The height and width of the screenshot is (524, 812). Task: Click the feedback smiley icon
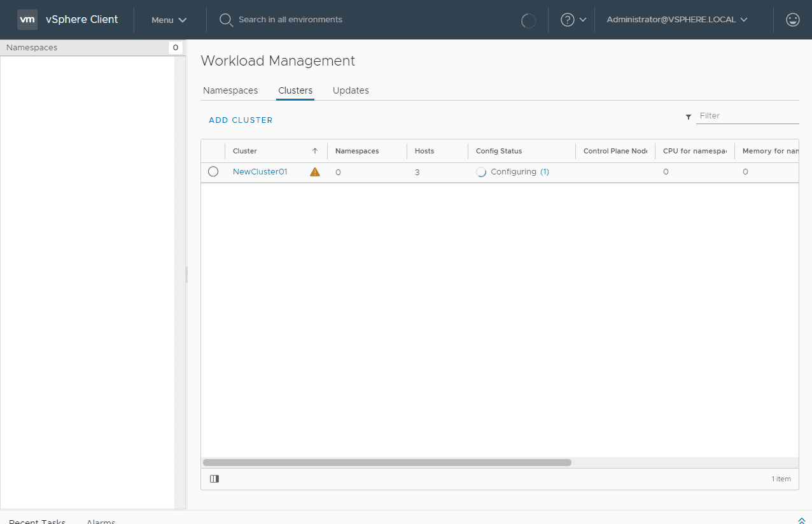click(x=792, y=19)
